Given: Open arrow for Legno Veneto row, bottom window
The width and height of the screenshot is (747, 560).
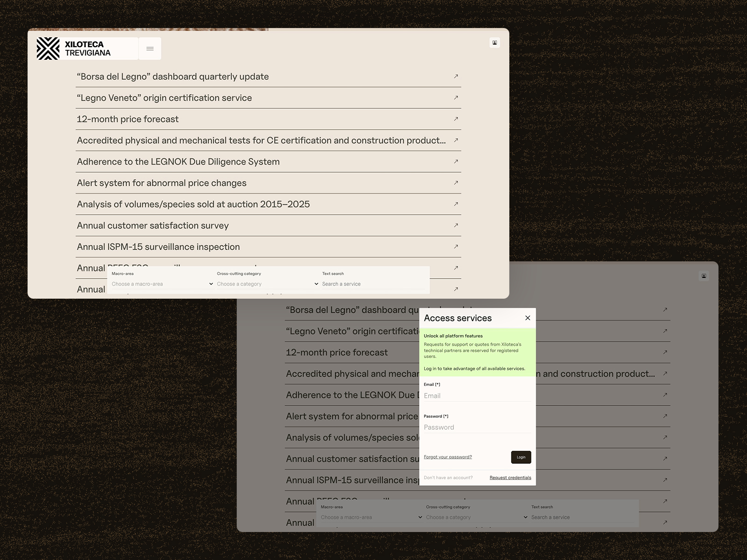Looking at the screenshot, I should click(665, 331).
